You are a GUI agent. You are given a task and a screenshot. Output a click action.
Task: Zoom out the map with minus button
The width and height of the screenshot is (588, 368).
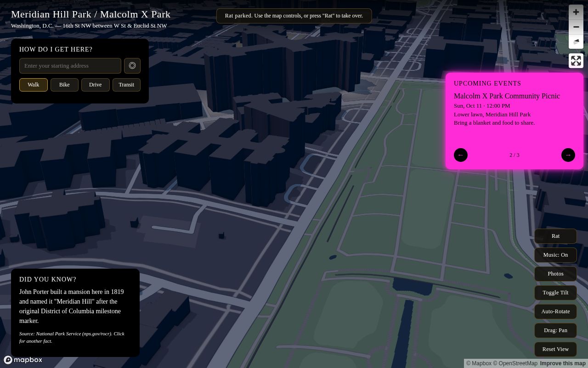(576, 27)
